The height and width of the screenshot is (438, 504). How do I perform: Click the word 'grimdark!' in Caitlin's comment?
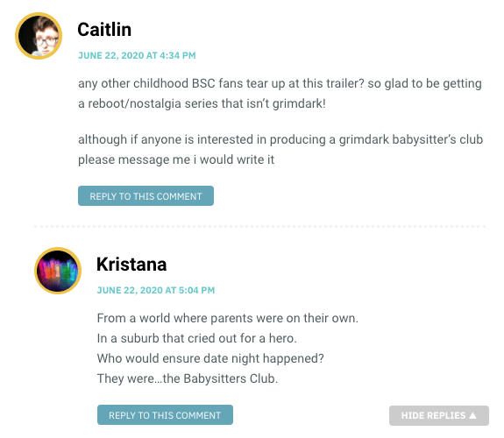[x=299, y=103]
